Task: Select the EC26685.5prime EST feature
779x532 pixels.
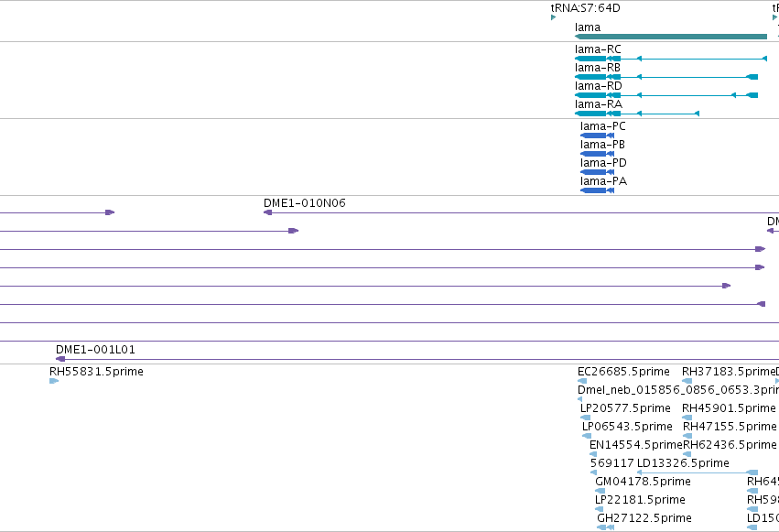Action: 582,381
